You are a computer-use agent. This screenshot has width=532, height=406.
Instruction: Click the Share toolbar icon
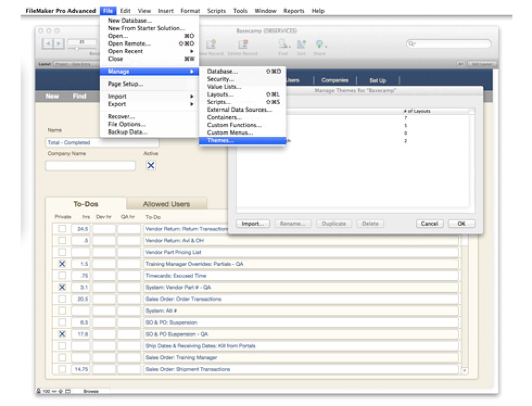point(319,44)
